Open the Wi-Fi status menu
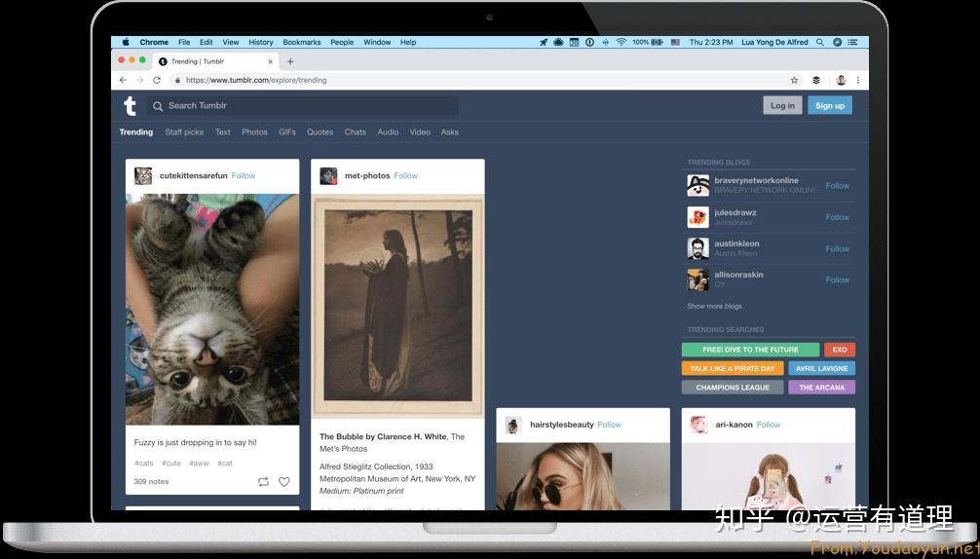Viewport: 980px width, 559px height. 622,42
